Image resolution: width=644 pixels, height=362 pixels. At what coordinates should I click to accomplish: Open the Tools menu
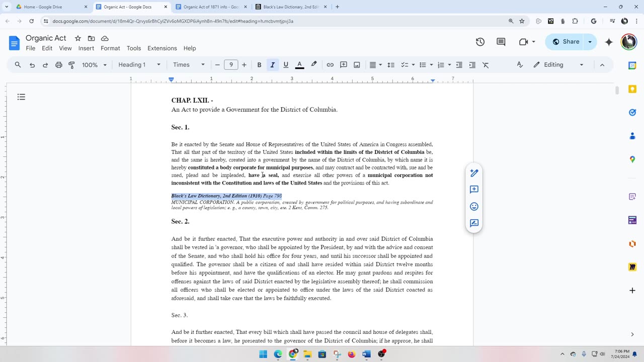tap(134, 48)
